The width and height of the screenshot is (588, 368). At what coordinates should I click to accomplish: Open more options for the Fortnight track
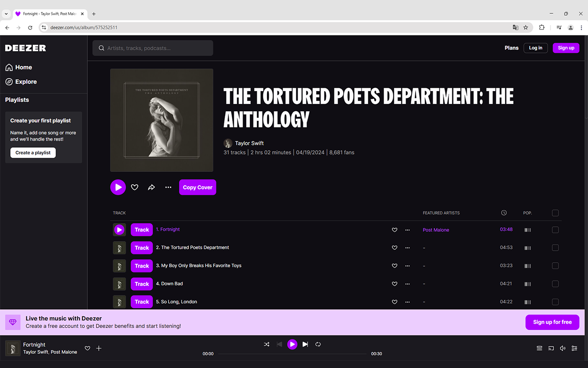pos(407,230)
